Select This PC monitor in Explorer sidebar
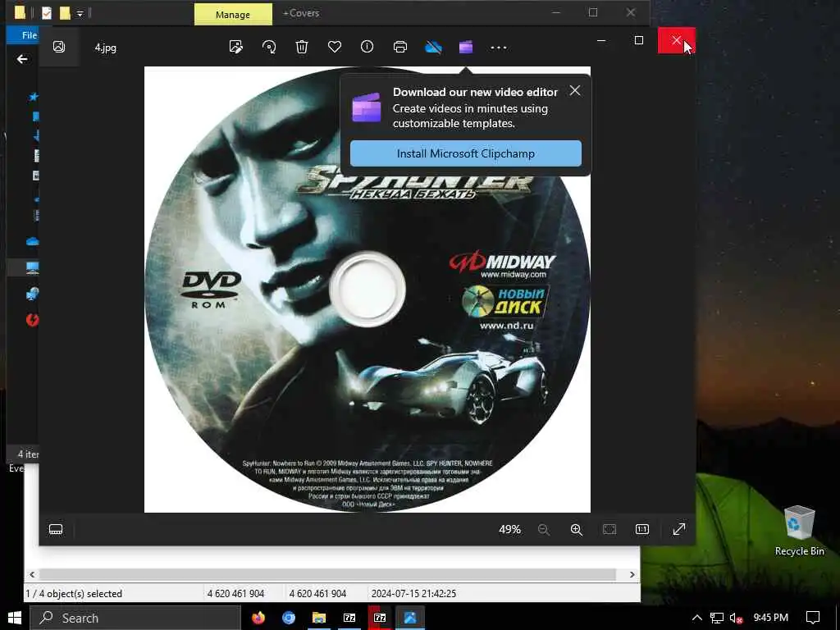This screenshot has width=840, height=630. (32, 267)
